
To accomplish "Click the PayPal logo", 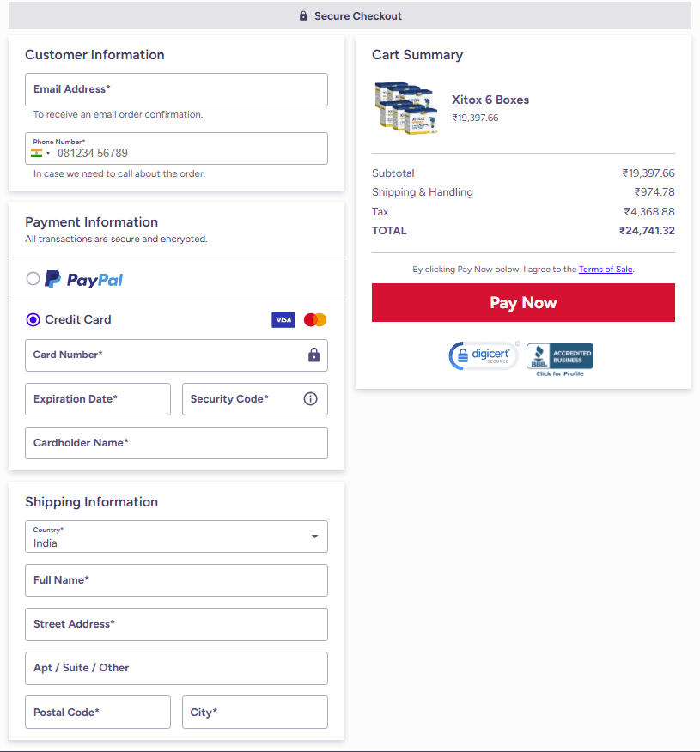I will [83, 278].
